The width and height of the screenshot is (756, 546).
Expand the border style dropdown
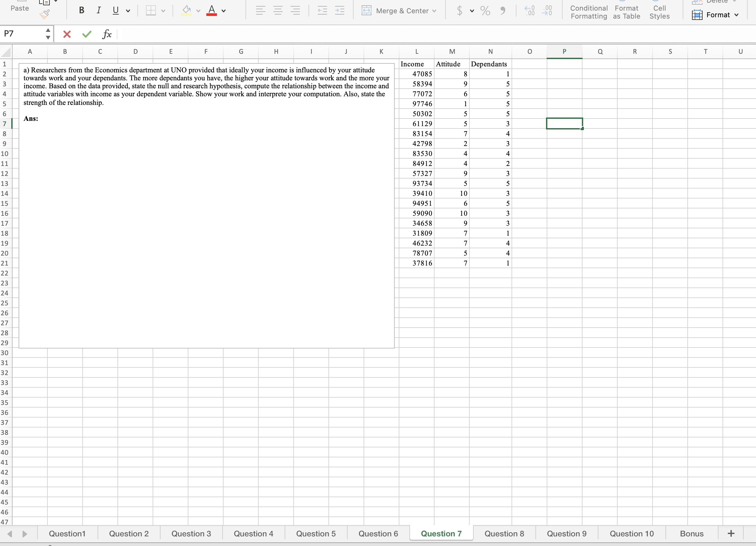pos(163,10)
